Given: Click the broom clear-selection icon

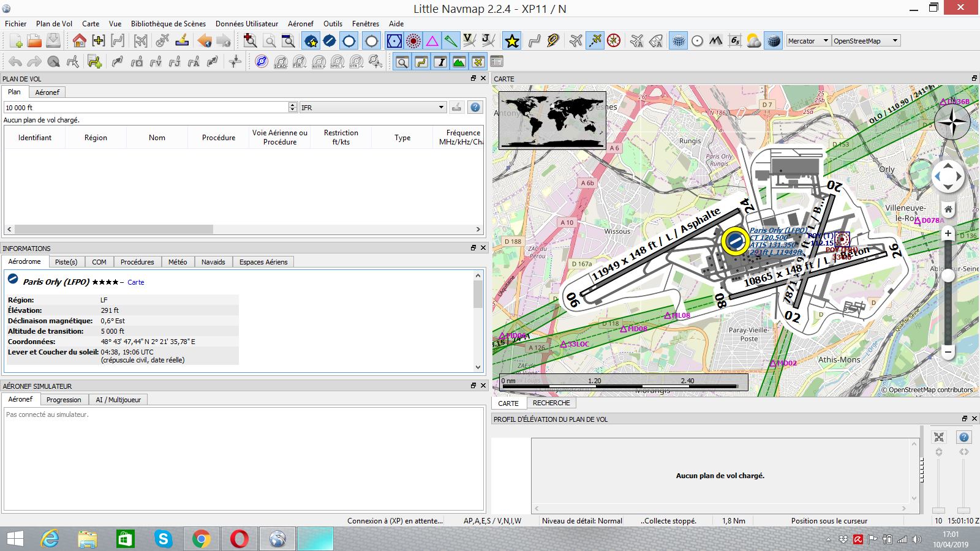Looking at the screenshot, I should tap(182, 41).
